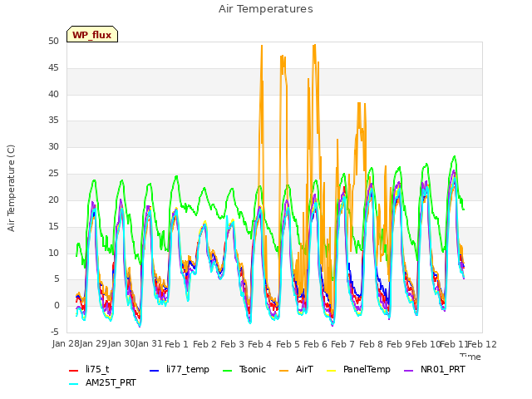
Task: Click the 40 y-axis tick label
Action: tap(53, 94)
